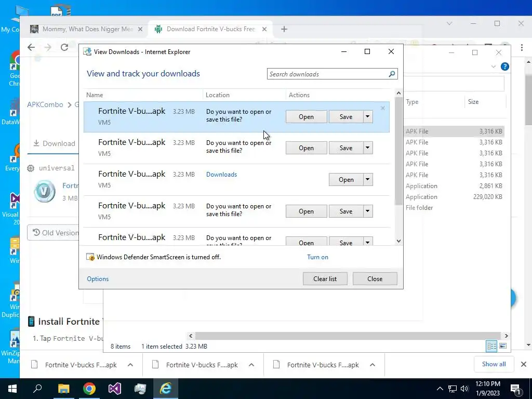The height and width of the screenshot is (399, 532).
Task: Open the menu arrow of middle download-bar item
Action: coord(251,365)
